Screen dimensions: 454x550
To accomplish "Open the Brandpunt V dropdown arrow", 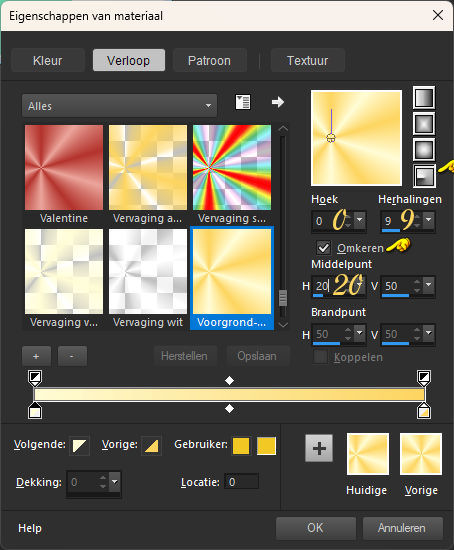I will pos(428,333).
